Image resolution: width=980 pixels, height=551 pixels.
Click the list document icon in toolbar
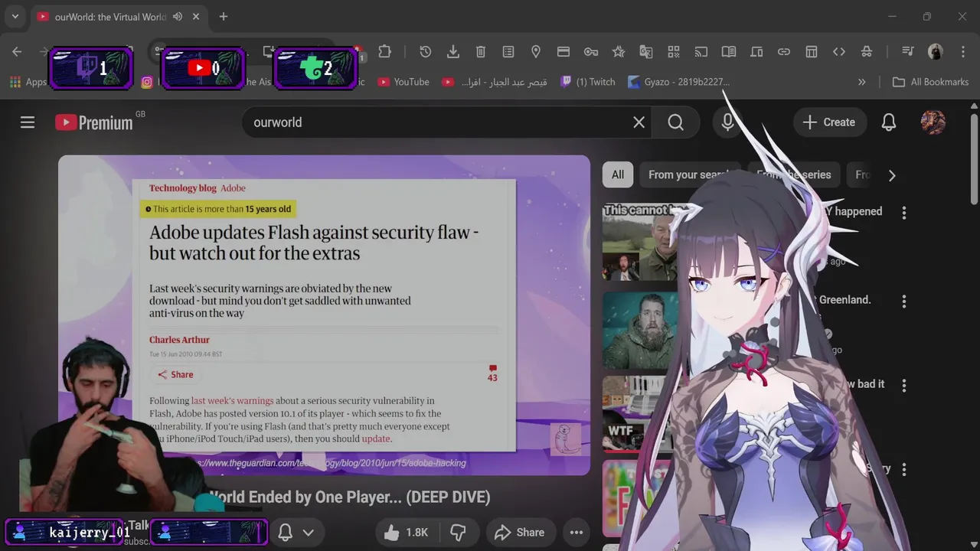tap(508, 51)
